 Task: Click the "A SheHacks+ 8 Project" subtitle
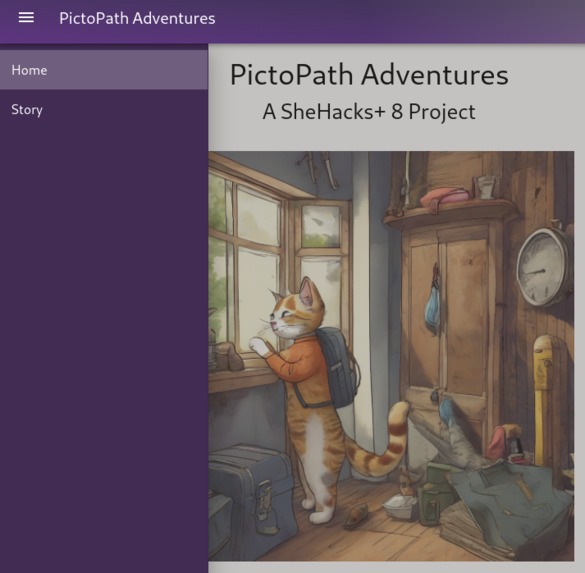[x=369, y=112]
